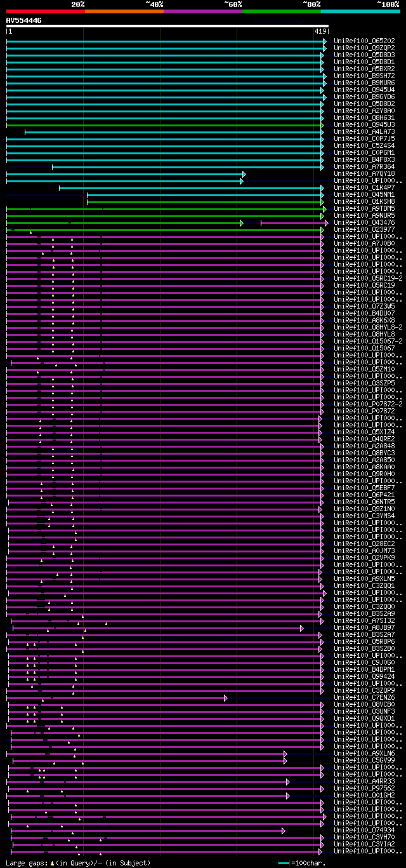Select the UniRef100_B9GYD6 label
Image resolution: width=406 pixels, height=868 pixels.
coord(364,97)
